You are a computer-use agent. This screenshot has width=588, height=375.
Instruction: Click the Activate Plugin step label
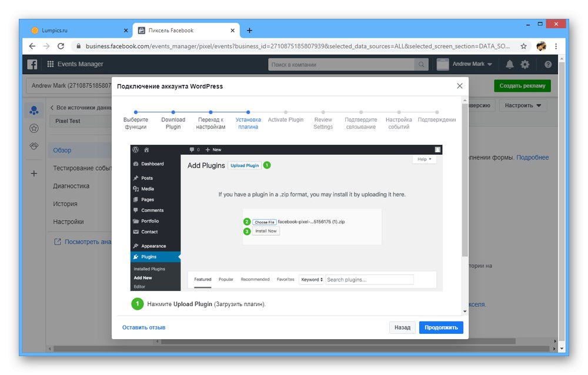pyautogui.click(x=286, y=120)
